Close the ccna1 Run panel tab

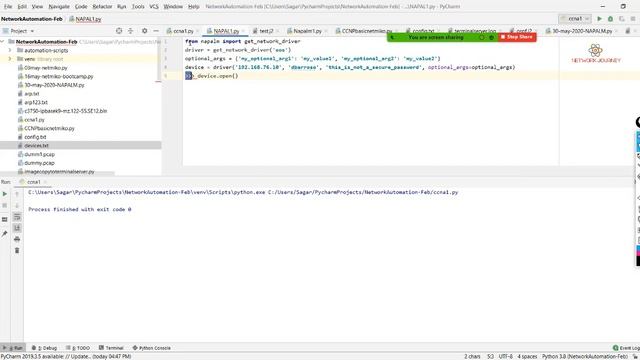pos(45,182)
